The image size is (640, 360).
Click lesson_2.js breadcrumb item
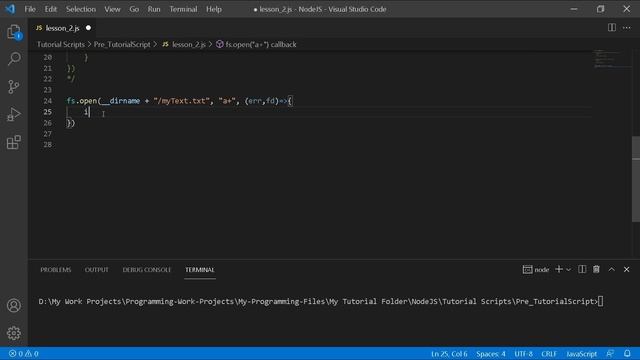tap(184, 44)
